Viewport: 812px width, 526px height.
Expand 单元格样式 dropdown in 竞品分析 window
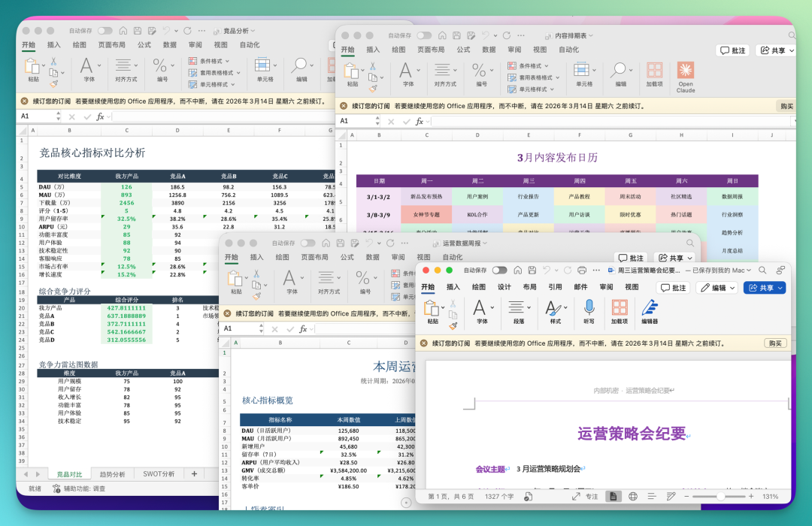click(x=232, y=84)
